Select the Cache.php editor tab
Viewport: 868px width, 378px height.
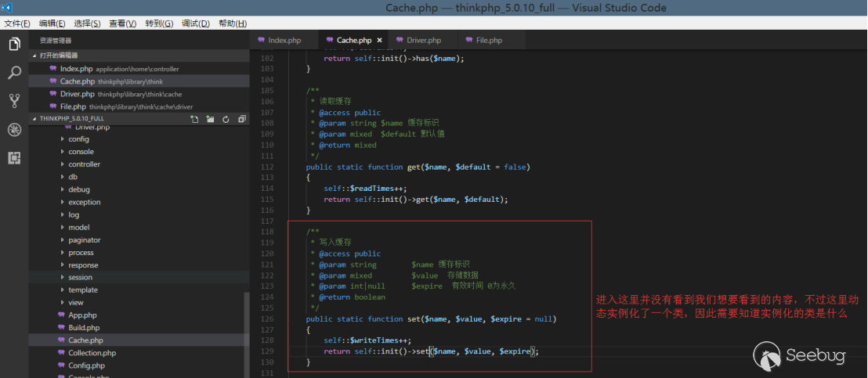click(353, 41)
